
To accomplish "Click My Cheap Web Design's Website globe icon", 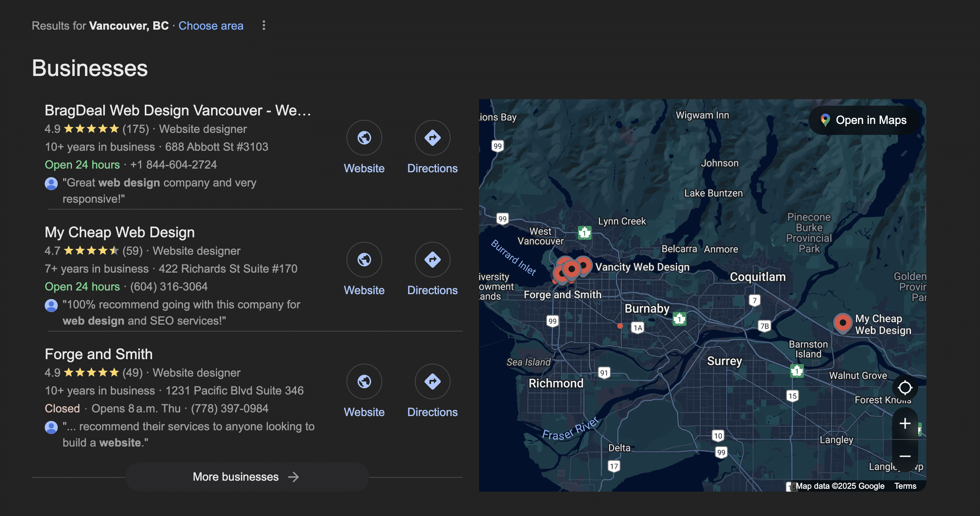I will pos(364,260).
